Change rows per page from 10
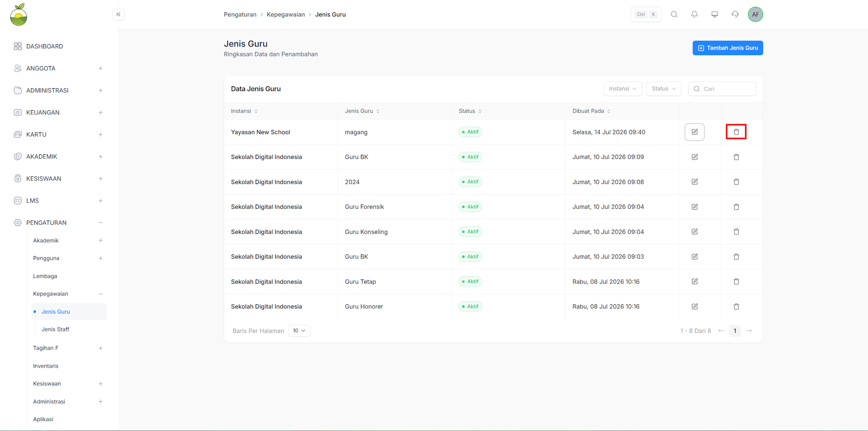This screenshot has height=431, width=868. coord(299,331)
